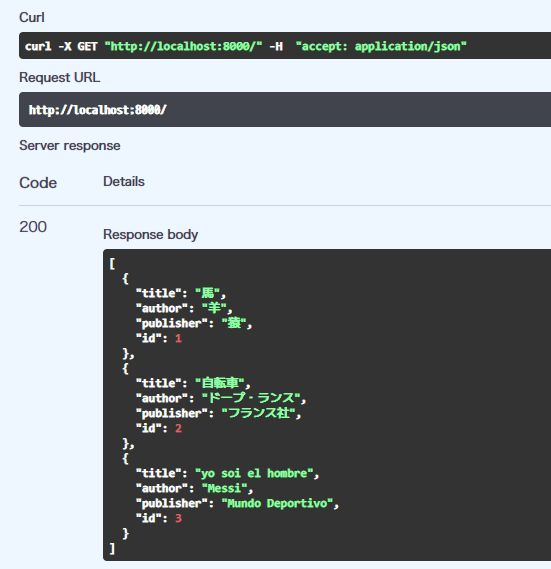The width and height of the screenshot is (551, 569).
Task: Click the 'Request URL' heading
Action: pyautogui.click(x=60, y=77)
